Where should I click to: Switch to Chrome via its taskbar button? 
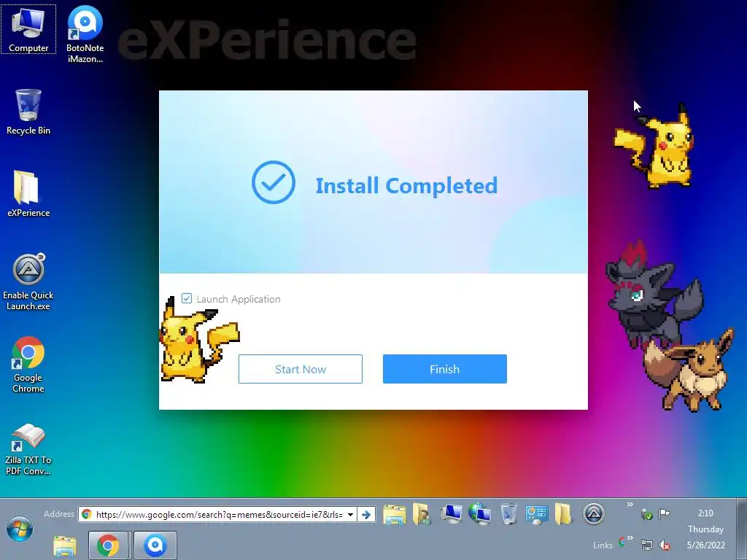(x=108, y=545)
